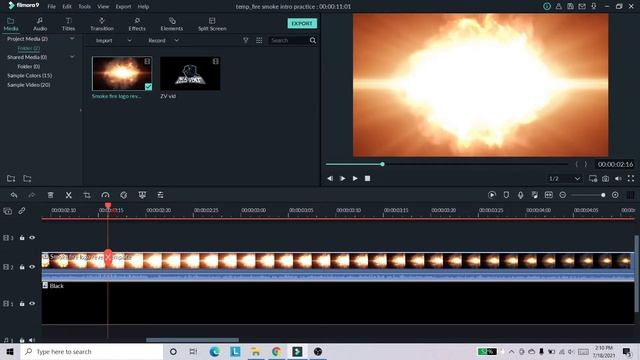Switch to the Audio tab

(40, 24)
